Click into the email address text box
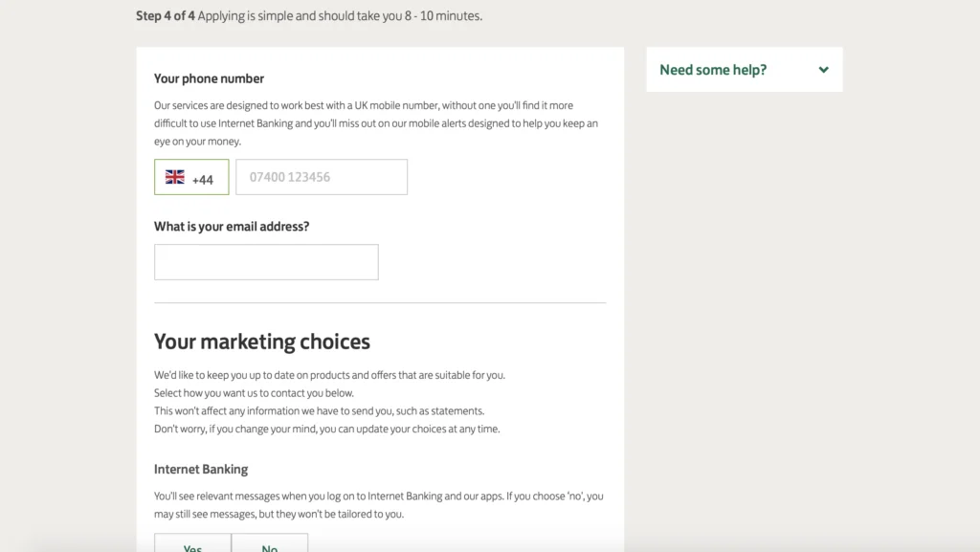The height and width of the screenshot is (552, 980). click(266, 261)
